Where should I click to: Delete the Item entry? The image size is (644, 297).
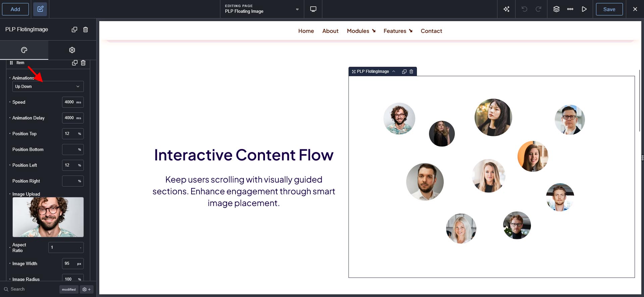[83, 63]
